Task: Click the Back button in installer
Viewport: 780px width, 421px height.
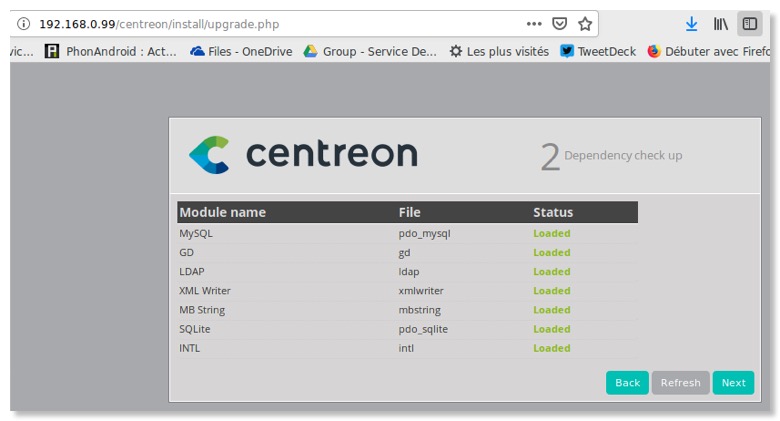Action: [x=627, y=383]
